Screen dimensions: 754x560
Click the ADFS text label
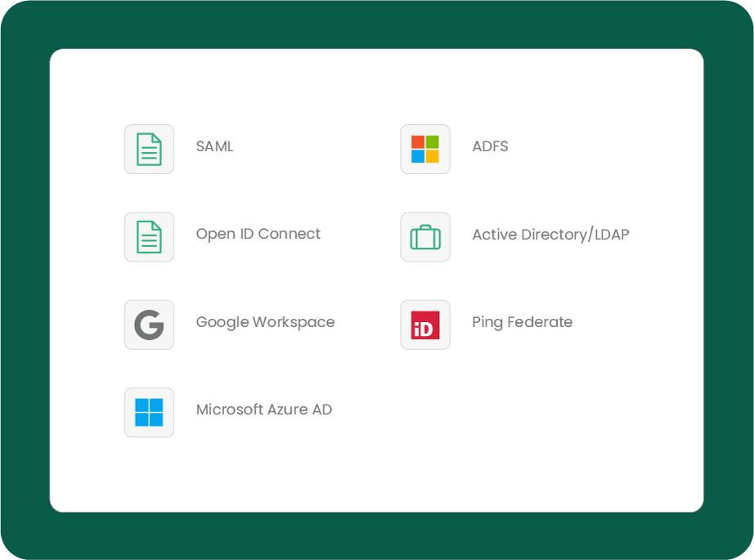[490, 146]
